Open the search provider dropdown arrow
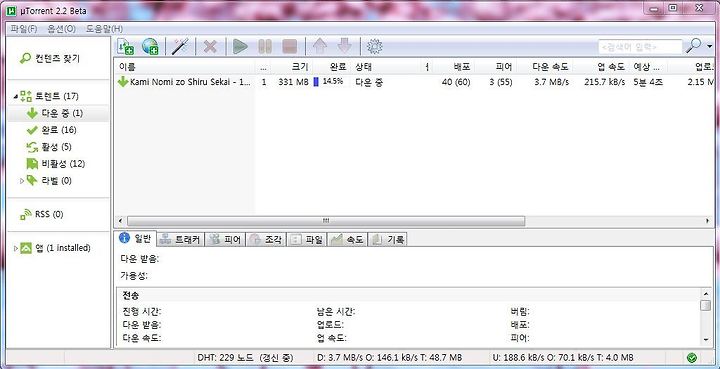 click(x=710, y=46)
